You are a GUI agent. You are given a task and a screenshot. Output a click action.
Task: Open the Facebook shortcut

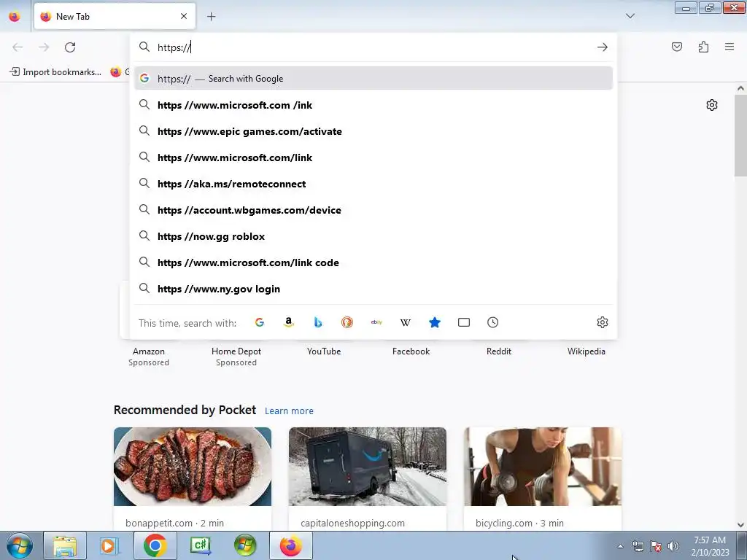point(411,351)
